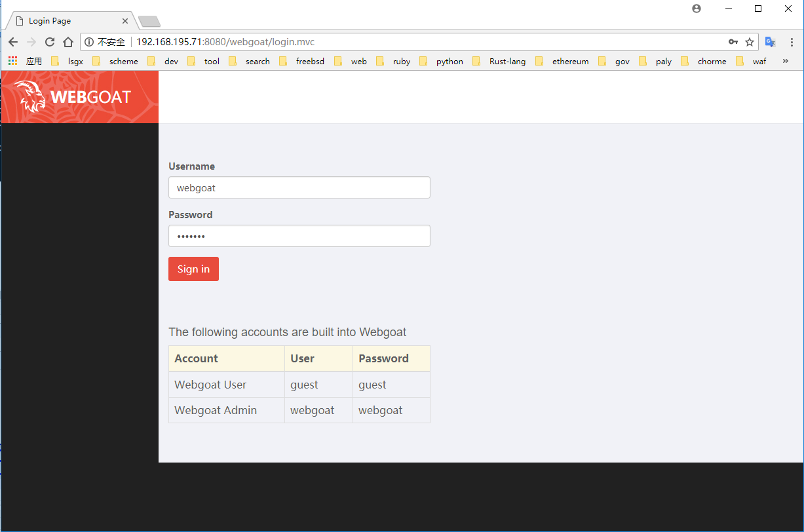This screenshot has height=532, width=804.
Task: Click the User column header
Action: (x=319, y=358)
